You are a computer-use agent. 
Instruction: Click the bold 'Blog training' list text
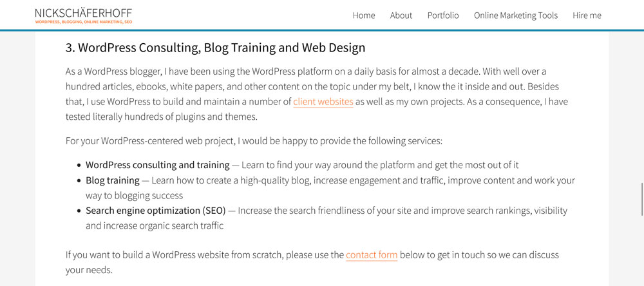pyautogui.click(x=113, y=180)
